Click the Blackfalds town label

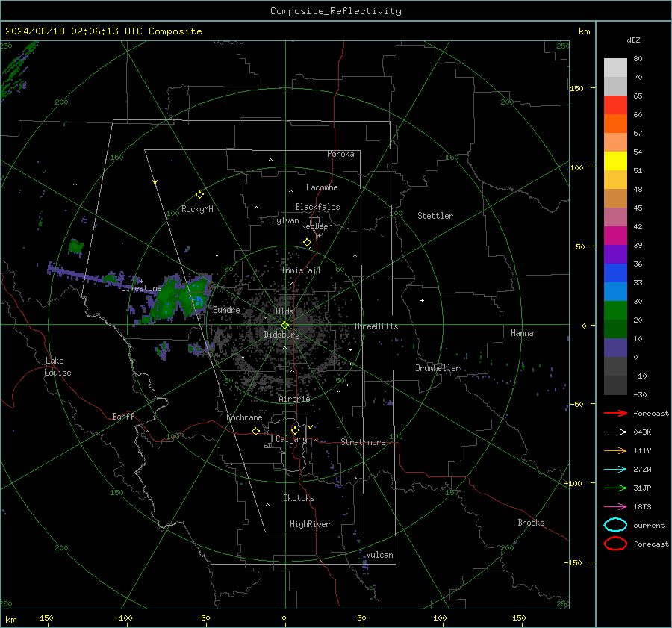click(317, 207)
